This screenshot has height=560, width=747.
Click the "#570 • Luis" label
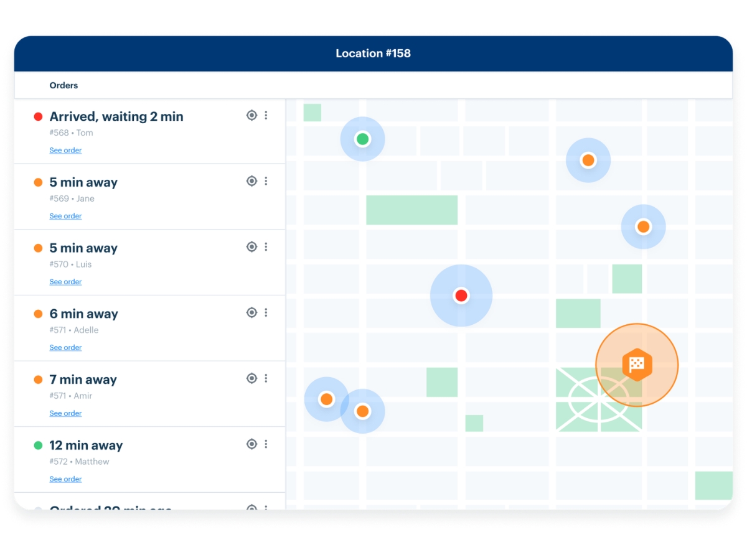[x=70, y=264]
